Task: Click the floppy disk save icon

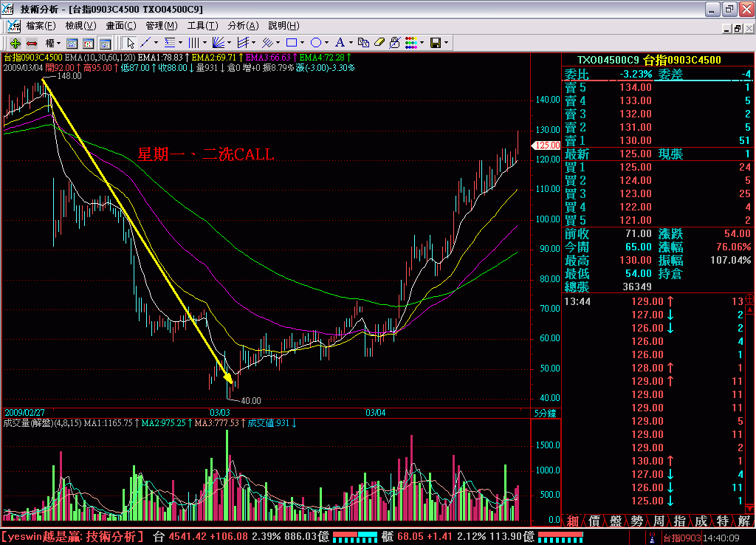Action: (x=436, y=43)
